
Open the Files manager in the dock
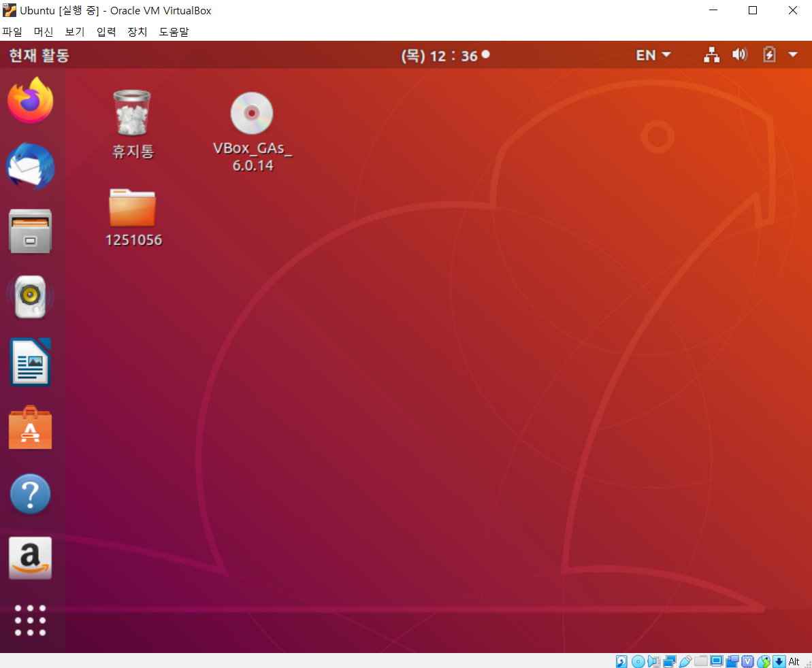(30, 231)
